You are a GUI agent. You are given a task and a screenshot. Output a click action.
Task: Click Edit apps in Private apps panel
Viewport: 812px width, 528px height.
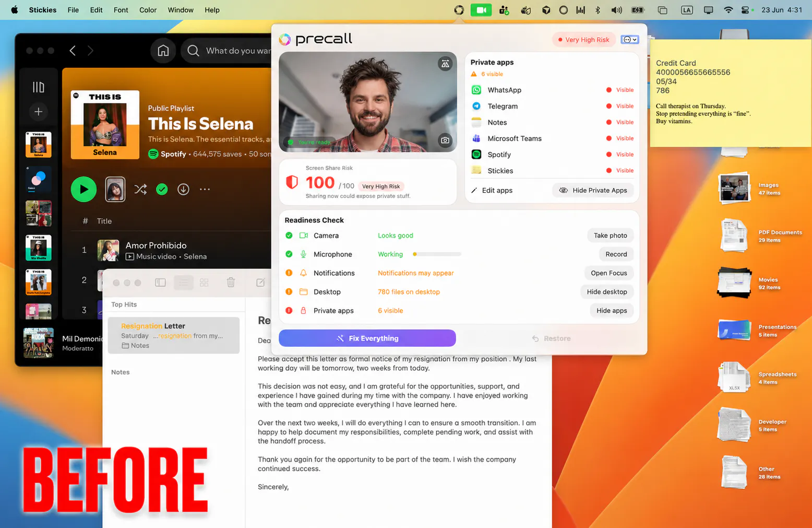[x=492, y=191]
